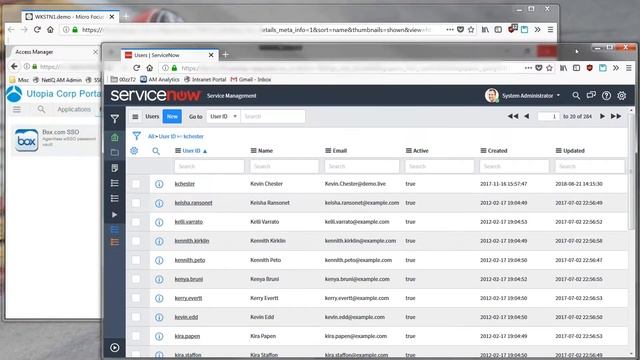This screenshot has width=640, height=360.
Task: Preview kenya.bruni record via info icon
Action: coord(159,279)
